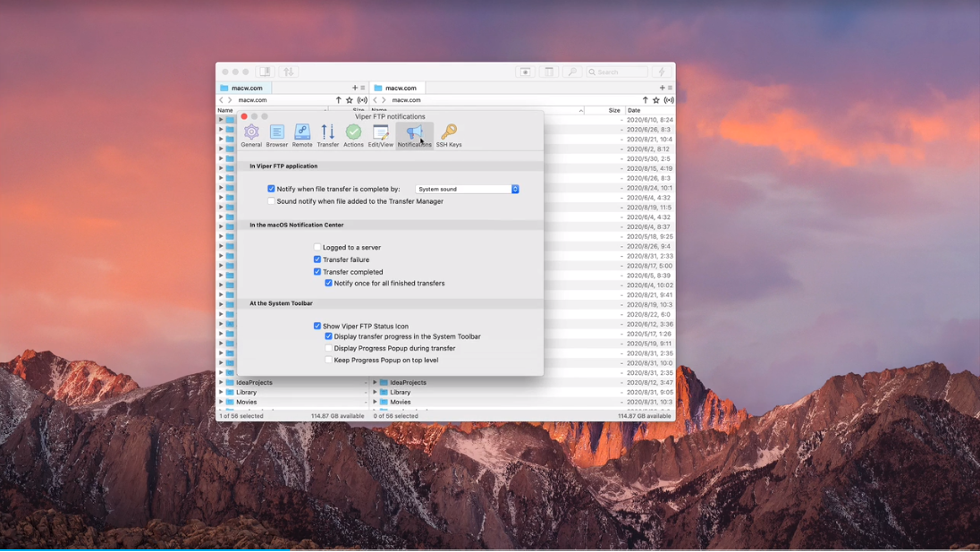Screen dimensions: 980x552
Task: Uncheck the Transfer failure checkbox
Action: tap(317, 259)
